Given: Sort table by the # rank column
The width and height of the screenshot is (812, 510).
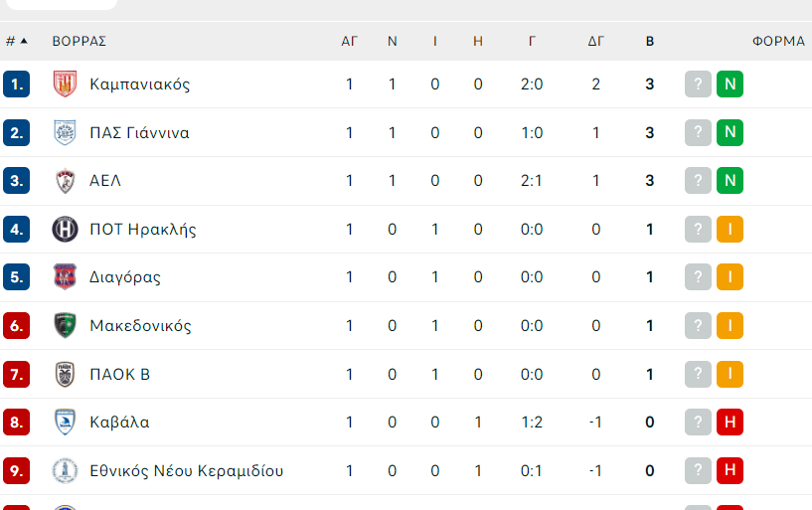Looking at the screenshot, I should 16,42.
